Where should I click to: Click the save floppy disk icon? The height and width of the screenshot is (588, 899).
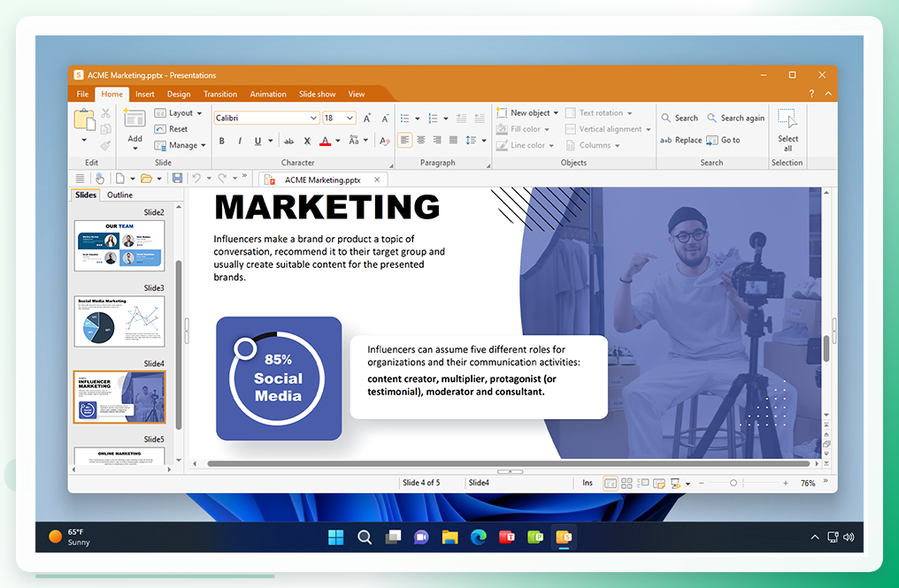178,179
